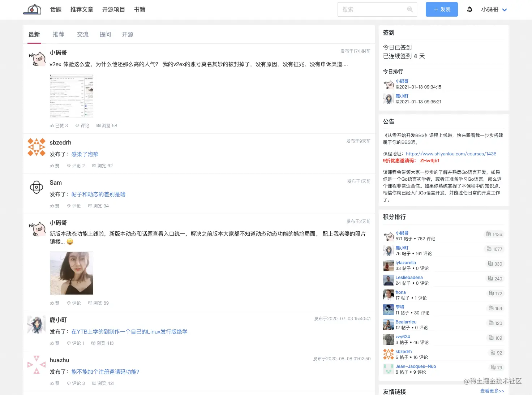Open the notification bell icon
Screen dimensions: 532x395
469,9
